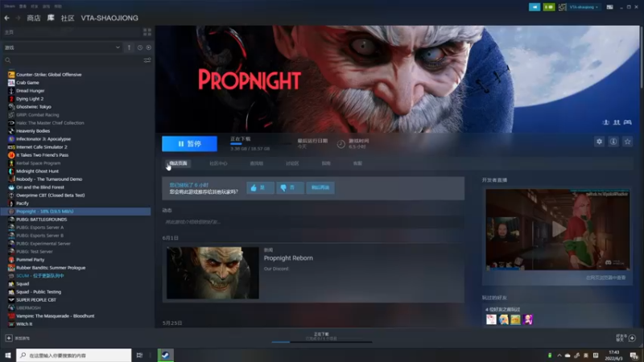Click the library search field
The image size is (644, 362).
pos(74,60)
